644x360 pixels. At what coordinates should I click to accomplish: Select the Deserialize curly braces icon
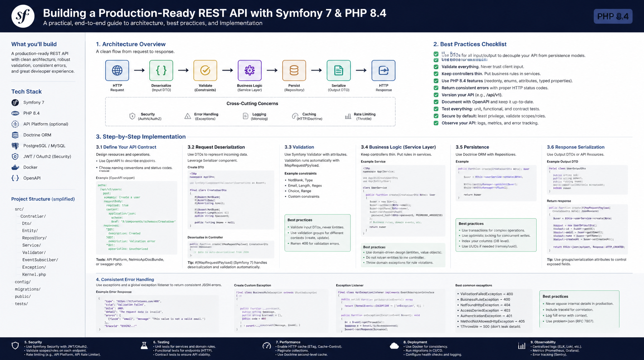pos(161,71)
